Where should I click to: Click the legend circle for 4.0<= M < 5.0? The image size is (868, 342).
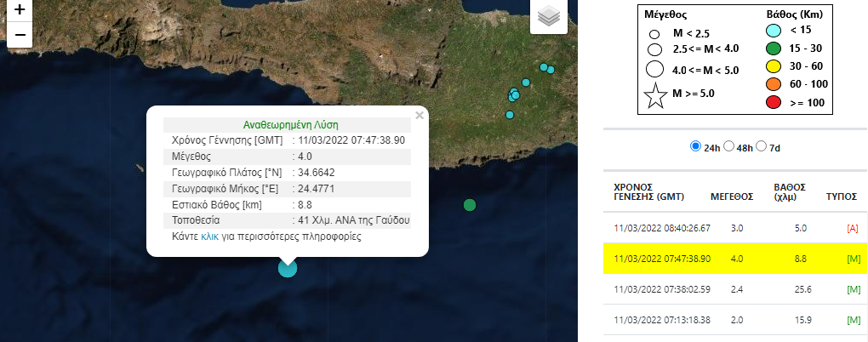(x=655, y=69)
